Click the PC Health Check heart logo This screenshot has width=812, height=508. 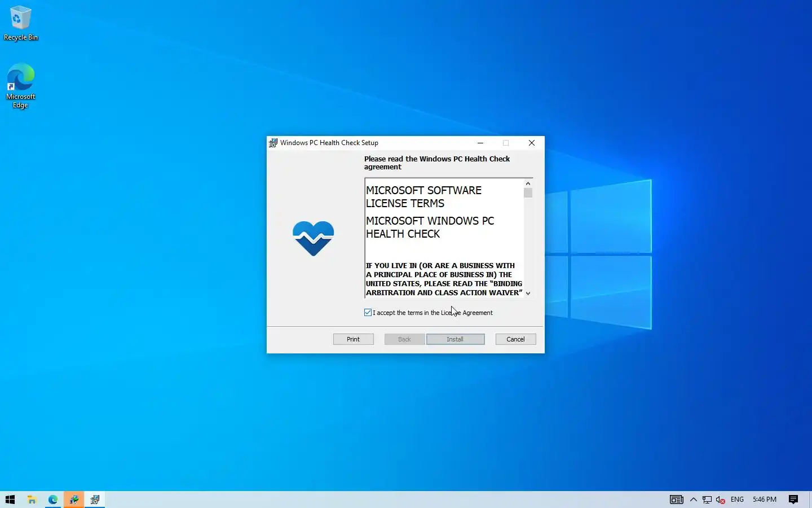pyautogui.click(x=314, y=238)
